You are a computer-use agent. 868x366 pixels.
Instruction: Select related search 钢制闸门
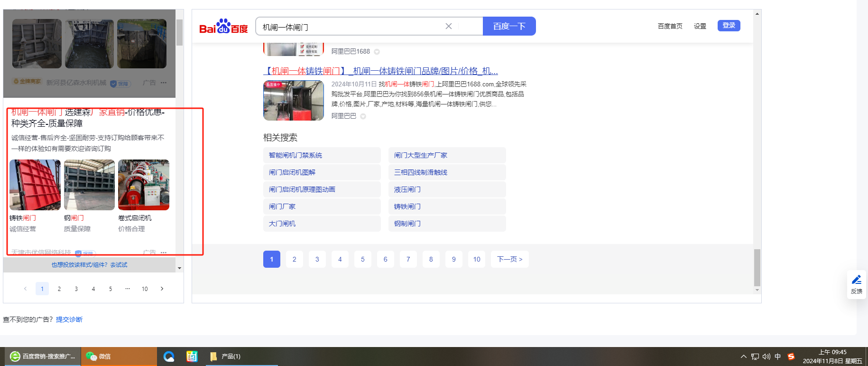pos(447,224)
